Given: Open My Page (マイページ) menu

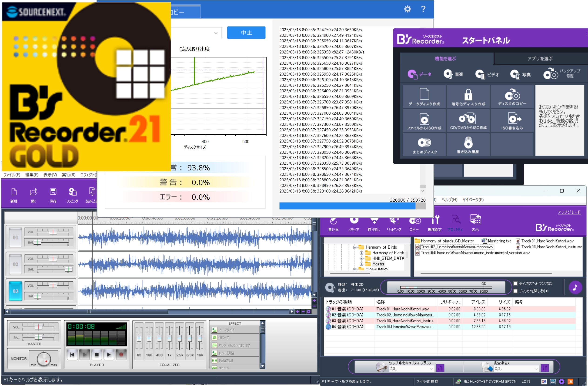Looking at the screenshot, I should tap(473, 200).
